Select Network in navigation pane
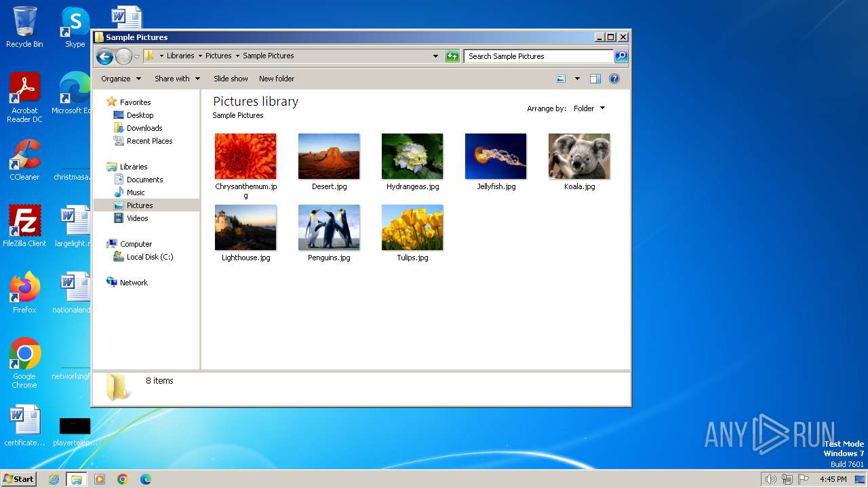This screenshot has height=488, width=868. (x=134, y=283)
